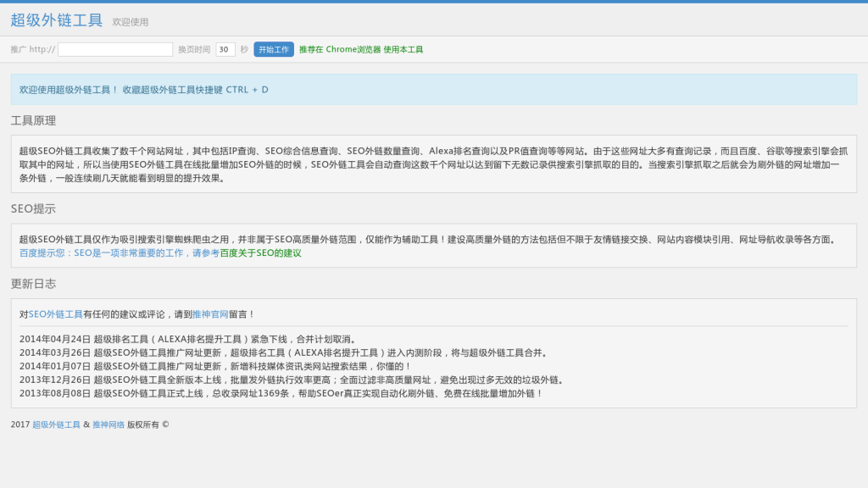This screenshot has width=868, height=488.
Task: Click the SEO提示 heading
Action: coord(33,208)
